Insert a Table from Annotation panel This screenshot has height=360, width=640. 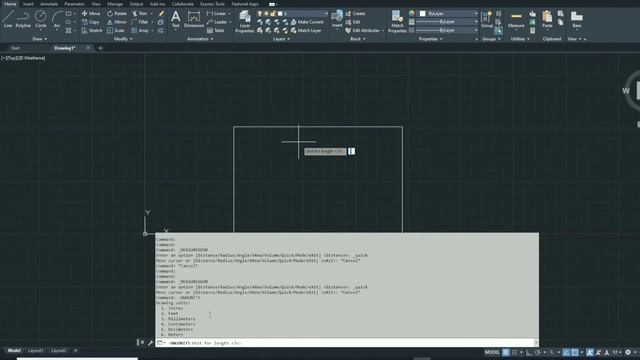pos(216,31)
